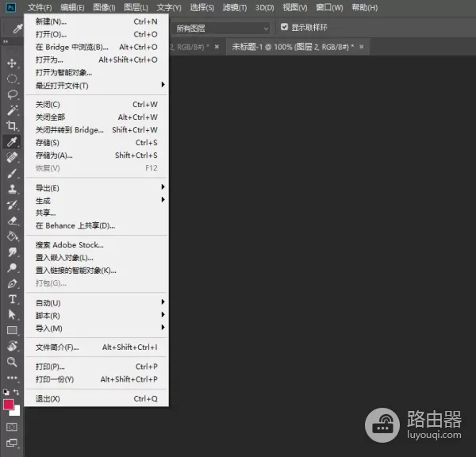Choose 打开为智能对象... entry

coord(96,72)
